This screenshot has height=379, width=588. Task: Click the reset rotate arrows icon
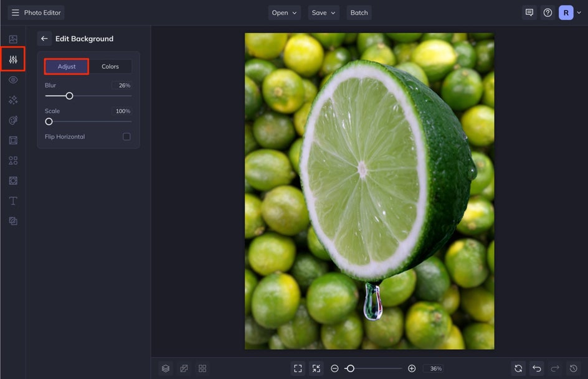click(x=518, y=368)
